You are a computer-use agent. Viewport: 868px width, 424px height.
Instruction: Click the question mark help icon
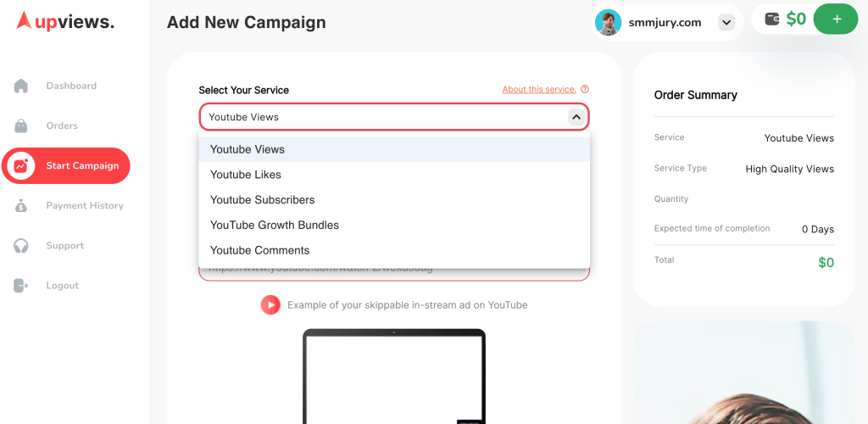pos(585,89)
